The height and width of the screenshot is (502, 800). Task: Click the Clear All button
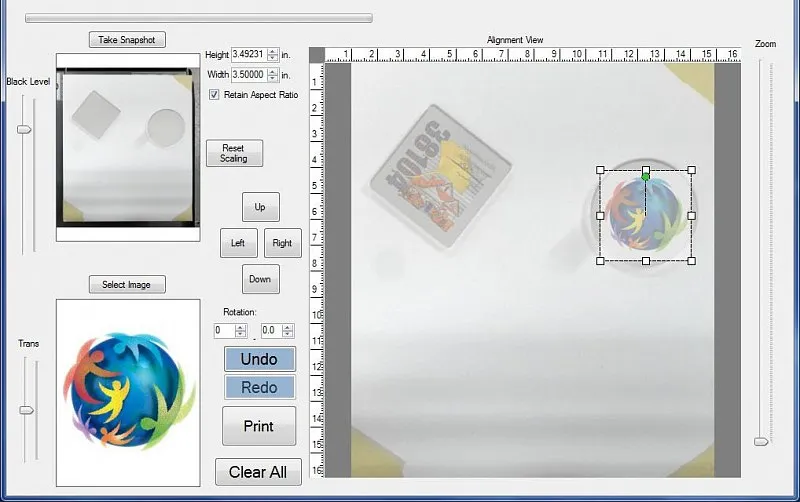pyautogui.click(x=258, y=472)
